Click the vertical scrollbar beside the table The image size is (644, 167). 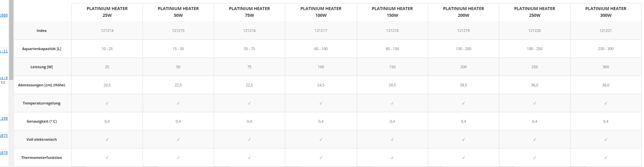[11, 40]
